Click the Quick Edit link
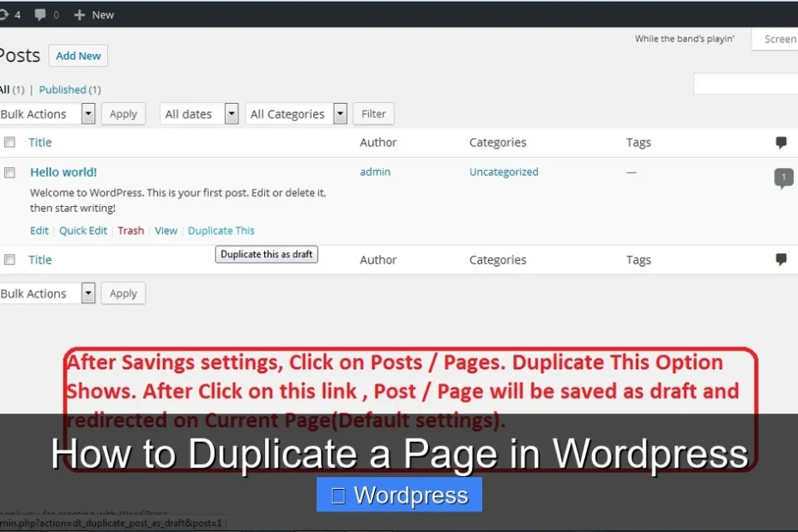798x532 pixels. point(83,231)
